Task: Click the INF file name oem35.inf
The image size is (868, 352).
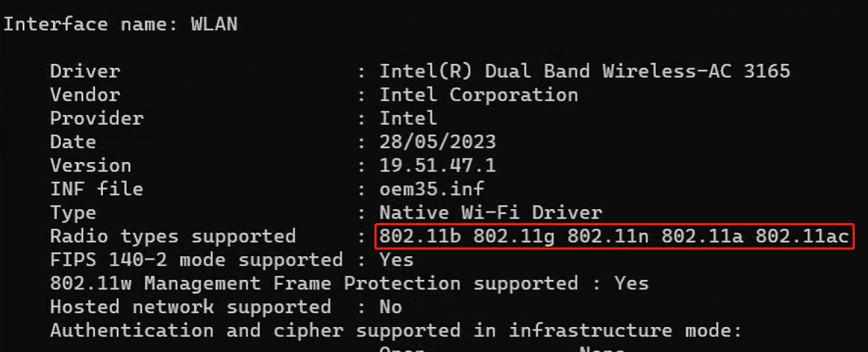Action: (432, 189)
